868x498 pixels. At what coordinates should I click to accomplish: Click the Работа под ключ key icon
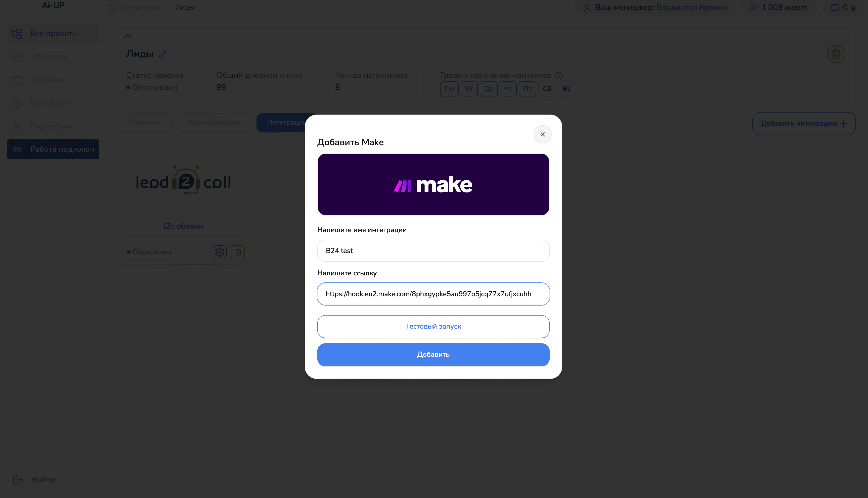tap(17, 149)
